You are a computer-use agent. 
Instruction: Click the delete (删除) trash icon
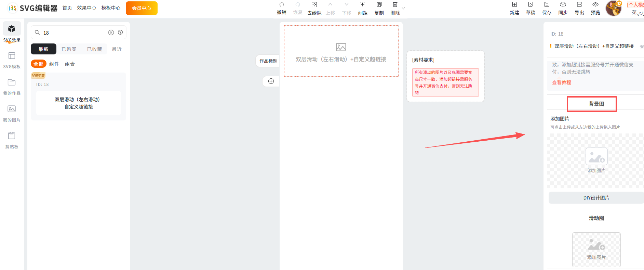tap(395, 5)
